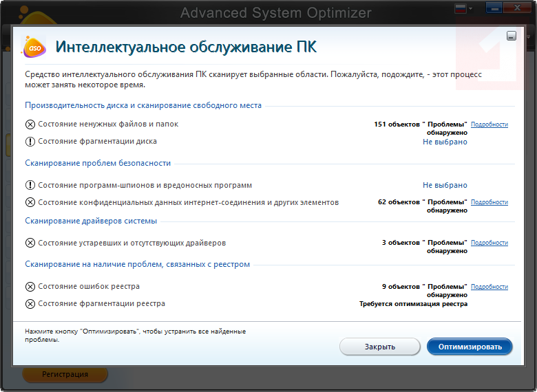
Task: Click the Регистрация button in main window
Action: point(65,374)
